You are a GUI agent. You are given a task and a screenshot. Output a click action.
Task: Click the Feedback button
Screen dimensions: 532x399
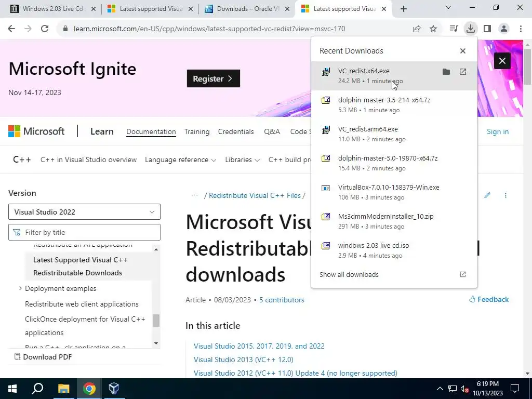489,299
